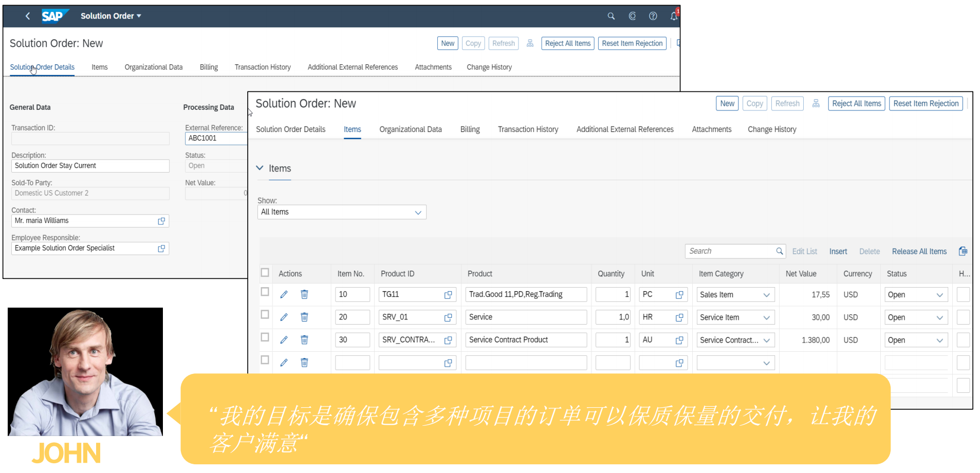This screenshot has width=980, height=473.
Task: Open the Transaction History tab in front window
Action: click(528, 129)
